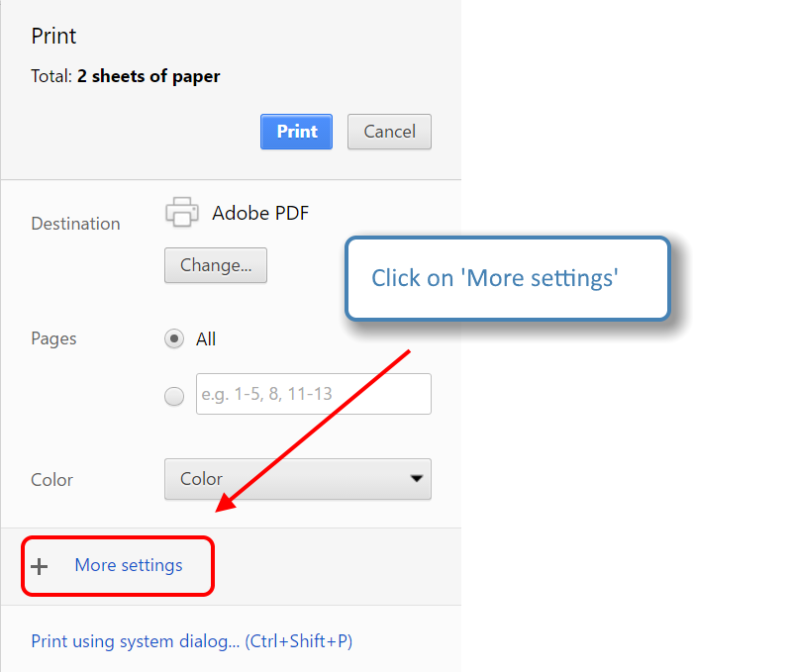Expand the More settings section
This screenshot has width=792, height=672.
(118, 565)
